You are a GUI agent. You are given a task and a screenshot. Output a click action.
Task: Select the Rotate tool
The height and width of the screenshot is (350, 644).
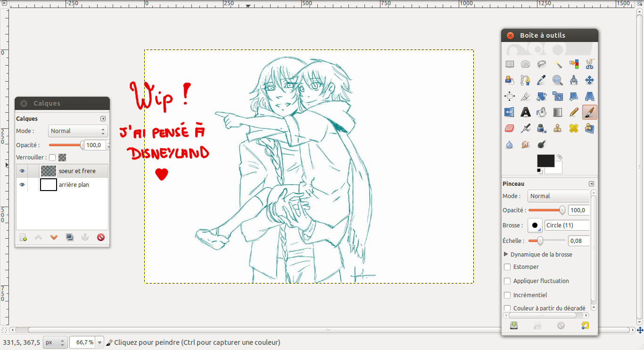[x=542, y=96]
